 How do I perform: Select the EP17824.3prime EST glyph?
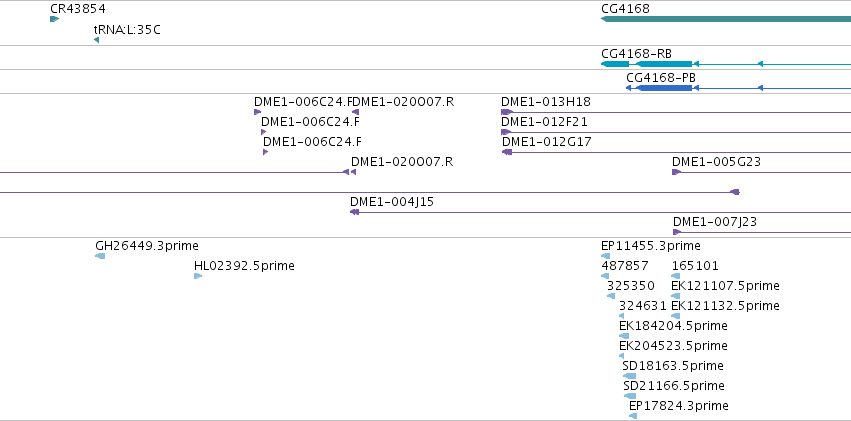click(x=633, y=416)
